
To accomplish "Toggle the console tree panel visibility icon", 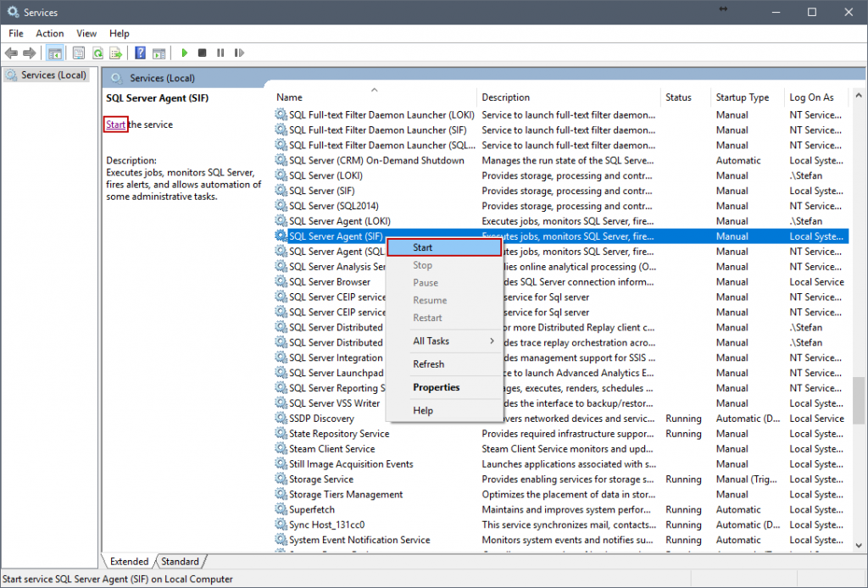I will (x=54, y=53).
